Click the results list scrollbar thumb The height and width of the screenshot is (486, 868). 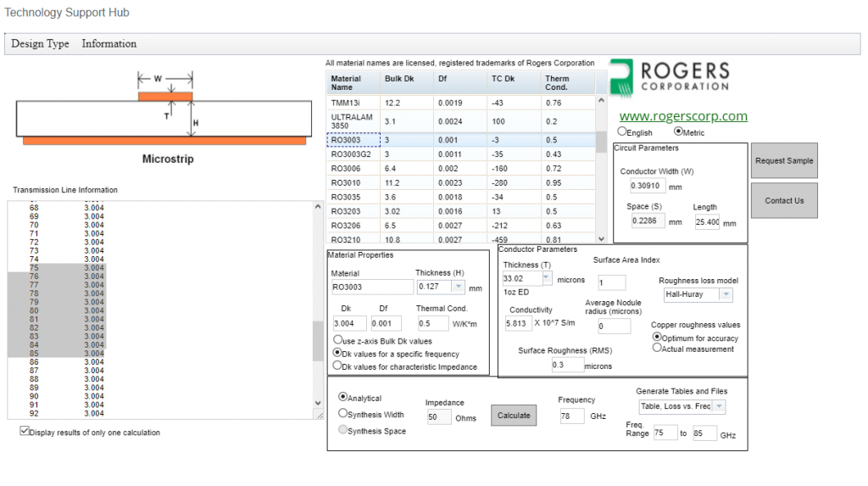318,341
